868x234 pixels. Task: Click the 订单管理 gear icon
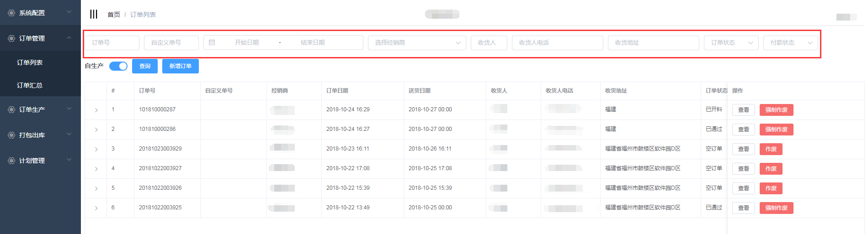[x=11, y=38]
